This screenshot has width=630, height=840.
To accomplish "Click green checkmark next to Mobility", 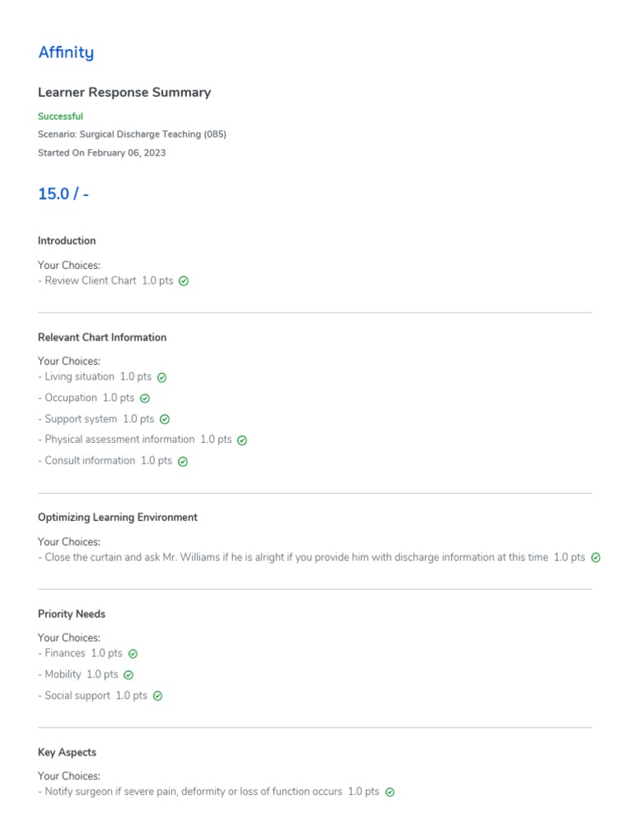I will pos(128,675).
